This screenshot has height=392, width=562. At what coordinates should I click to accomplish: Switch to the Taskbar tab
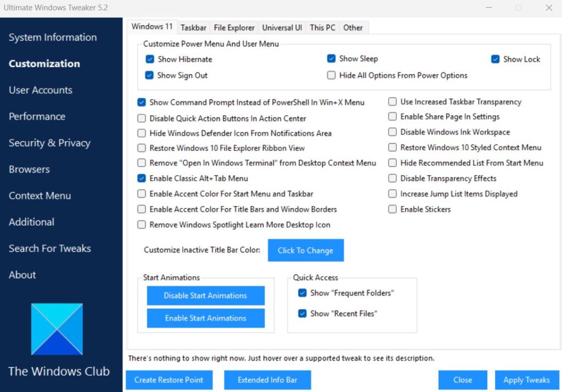pyautogui.click(x=193, y=27)
